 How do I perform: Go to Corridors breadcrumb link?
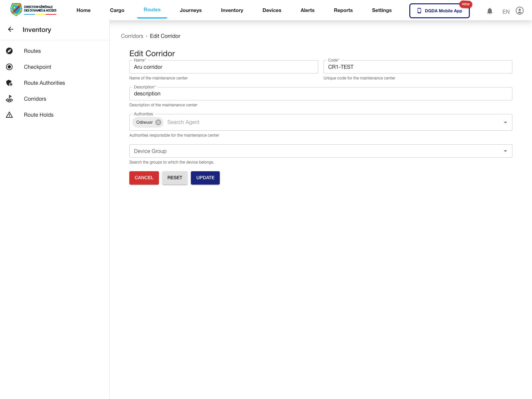click(132, 36)
